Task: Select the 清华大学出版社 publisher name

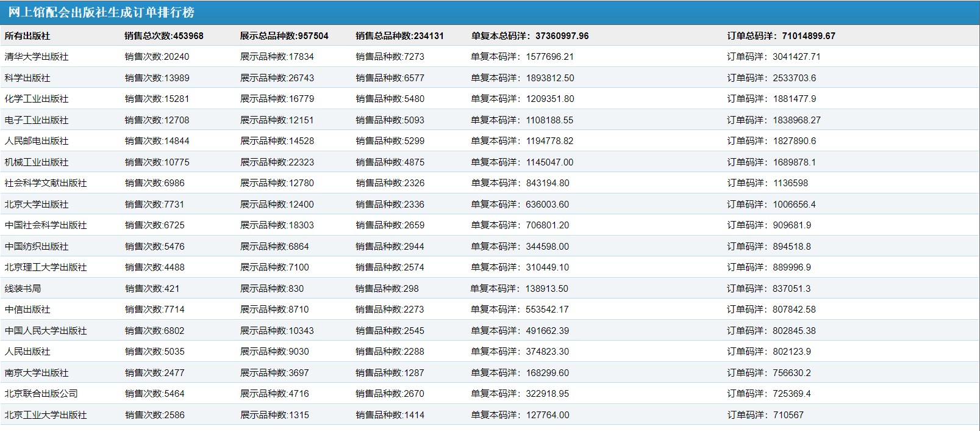Action: click(37, 57)
